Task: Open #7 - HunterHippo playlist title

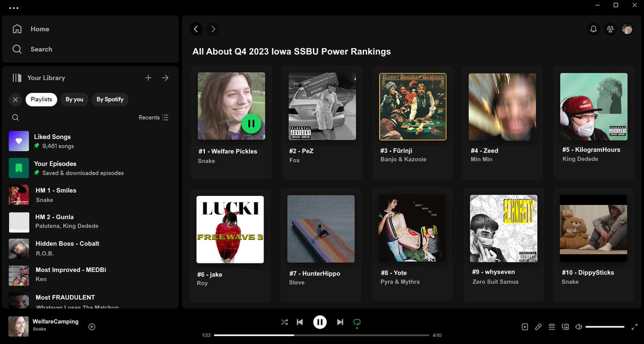Action: coord(315,274)
